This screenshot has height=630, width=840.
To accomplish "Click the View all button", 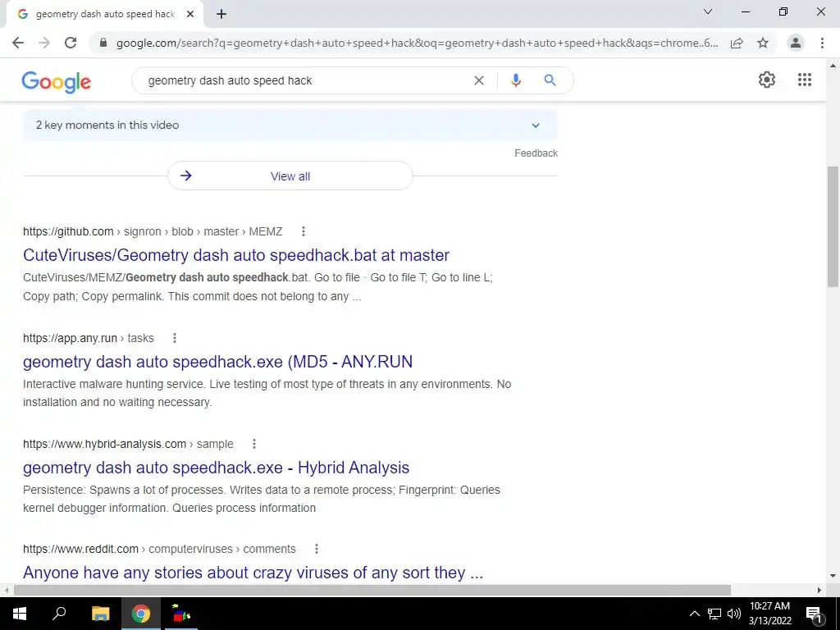I will (290, 176).
